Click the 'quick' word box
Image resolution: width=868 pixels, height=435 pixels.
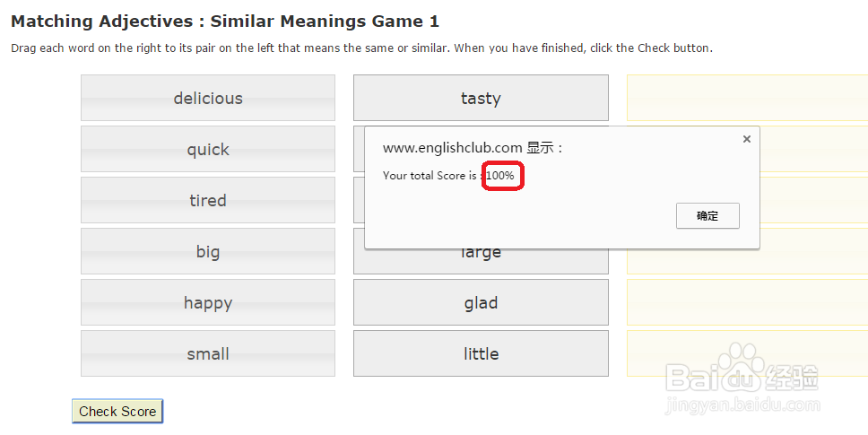(x=208, y=149)
